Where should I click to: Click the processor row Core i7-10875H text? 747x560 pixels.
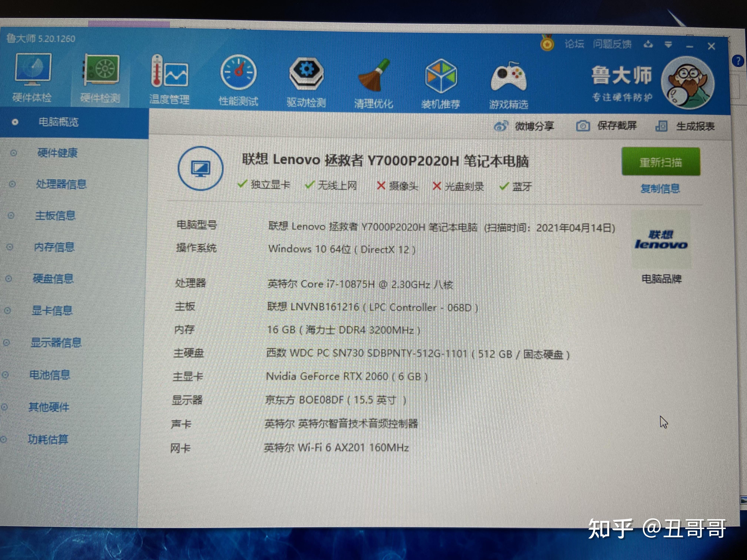click(360, 284)
